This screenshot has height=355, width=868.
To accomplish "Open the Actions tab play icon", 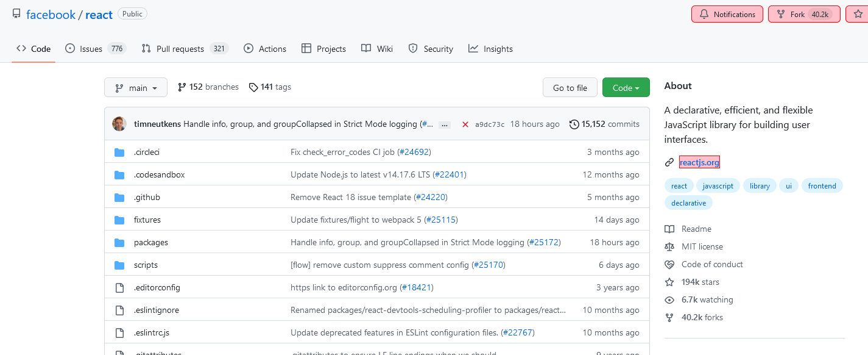I will pyautogui.click(x=248, y=48).
